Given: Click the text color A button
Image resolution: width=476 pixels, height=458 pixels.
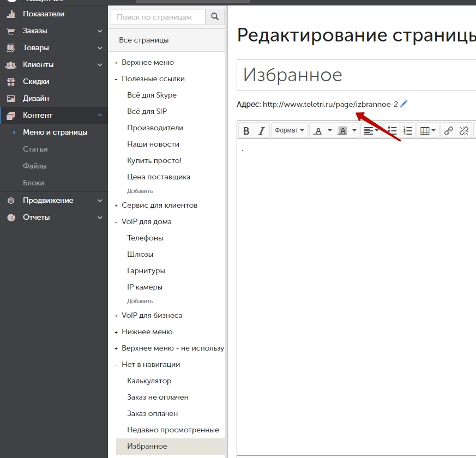Looking at the screenshot, I should tap(317, 131).
